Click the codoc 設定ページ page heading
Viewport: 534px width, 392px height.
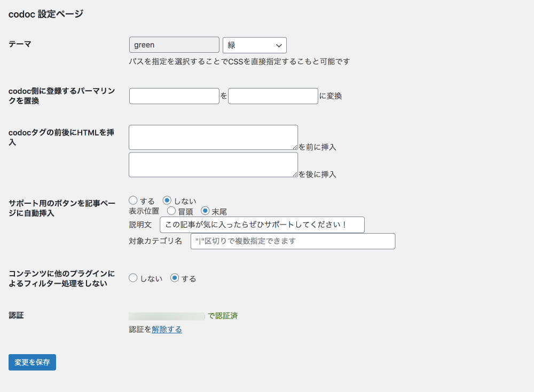46,13
